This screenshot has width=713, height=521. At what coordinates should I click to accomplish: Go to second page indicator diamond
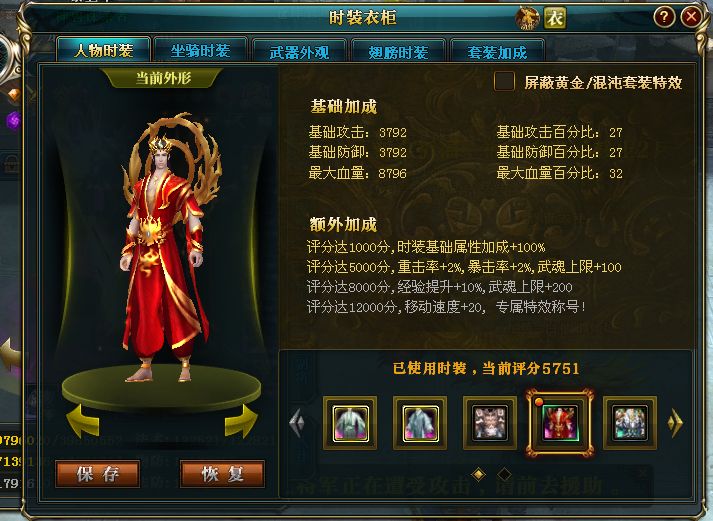(504, 475)
